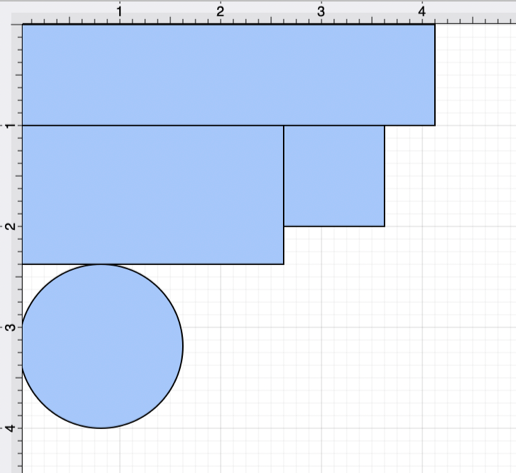Click the 1 mark on vertical ruler
This screenshot has height=473, width=516.
tap(11, 126)
